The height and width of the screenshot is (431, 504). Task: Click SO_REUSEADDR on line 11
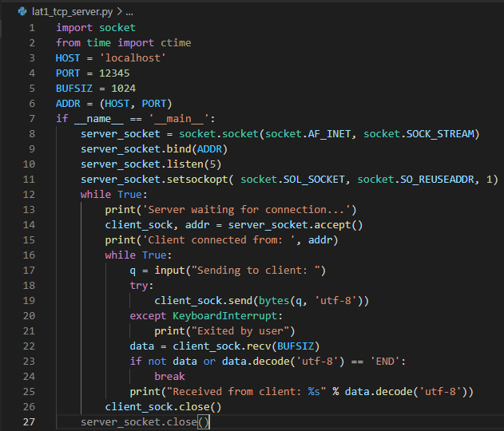437,180
